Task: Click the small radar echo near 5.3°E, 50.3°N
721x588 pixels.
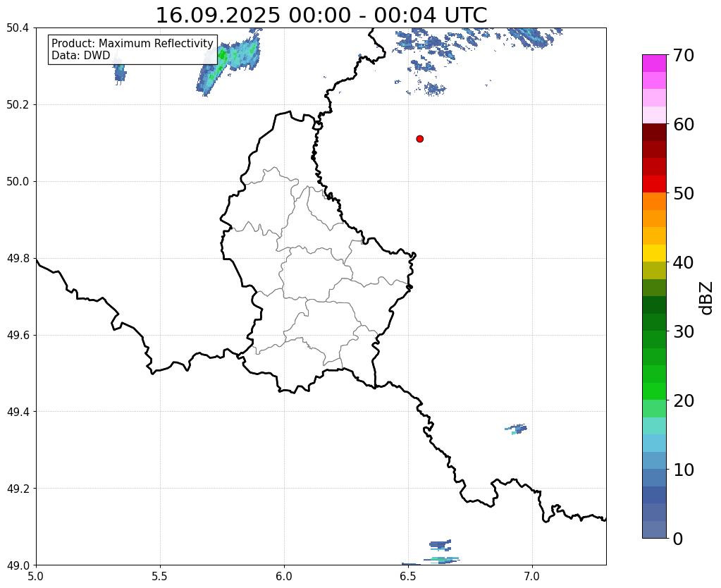Action: pos(119,71)
